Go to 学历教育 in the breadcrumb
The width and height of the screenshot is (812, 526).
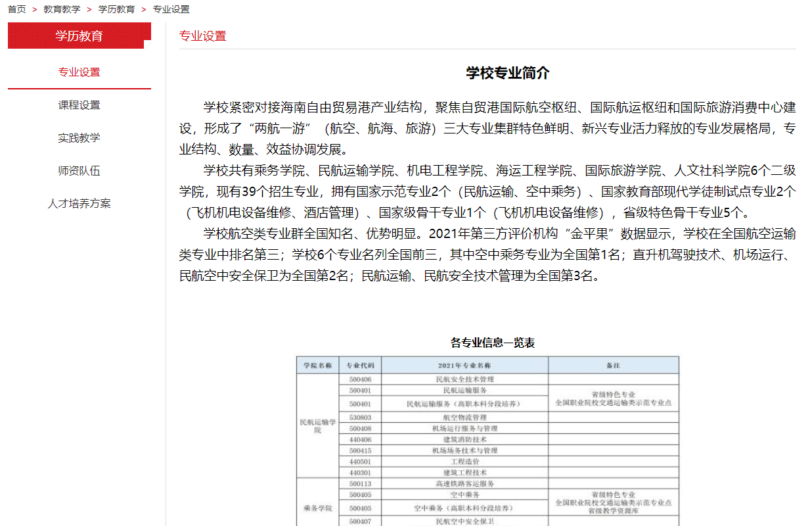pos(116,9)
